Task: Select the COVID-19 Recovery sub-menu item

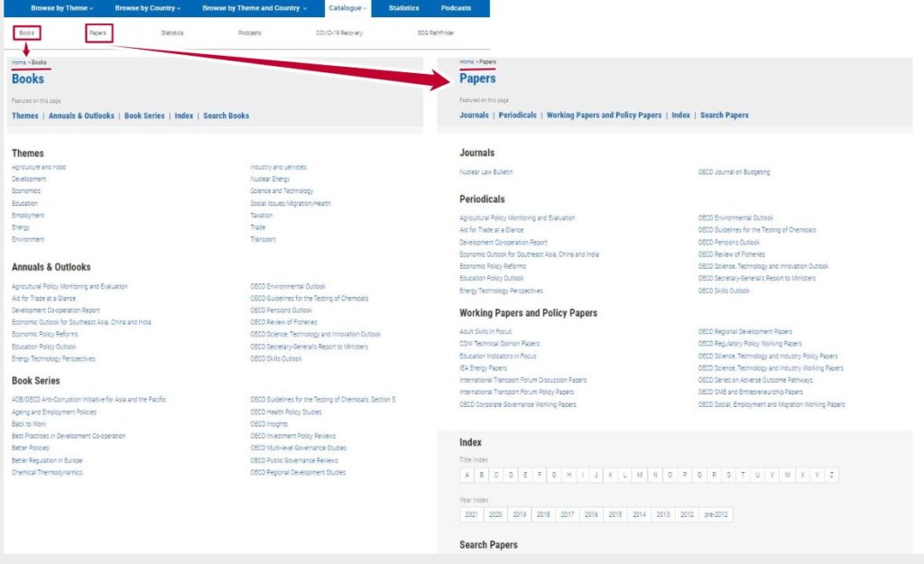Action: pyautogui.click(x=338, y=33)
